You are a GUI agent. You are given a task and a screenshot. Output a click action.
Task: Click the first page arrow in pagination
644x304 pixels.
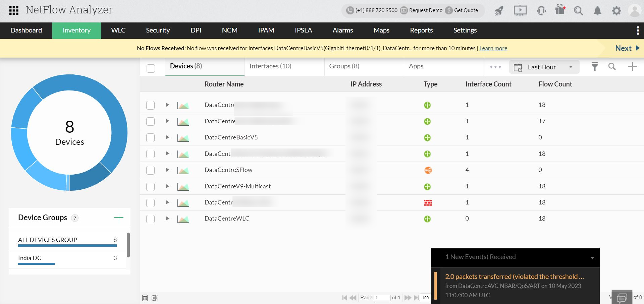(344, 298)
